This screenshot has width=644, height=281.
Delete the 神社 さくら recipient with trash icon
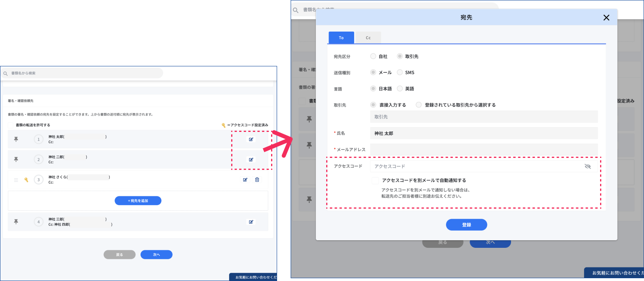click(257, 180)
